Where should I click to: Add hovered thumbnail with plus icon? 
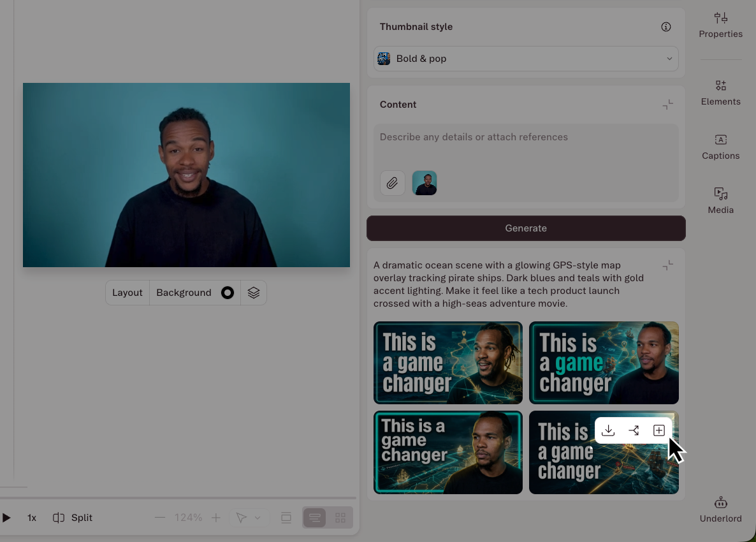click(658, 430)
